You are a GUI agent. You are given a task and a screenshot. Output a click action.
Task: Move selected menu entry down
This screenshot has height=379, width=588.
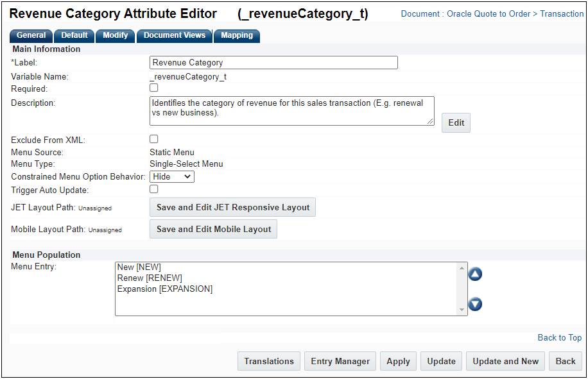click(x=474, y=304)
